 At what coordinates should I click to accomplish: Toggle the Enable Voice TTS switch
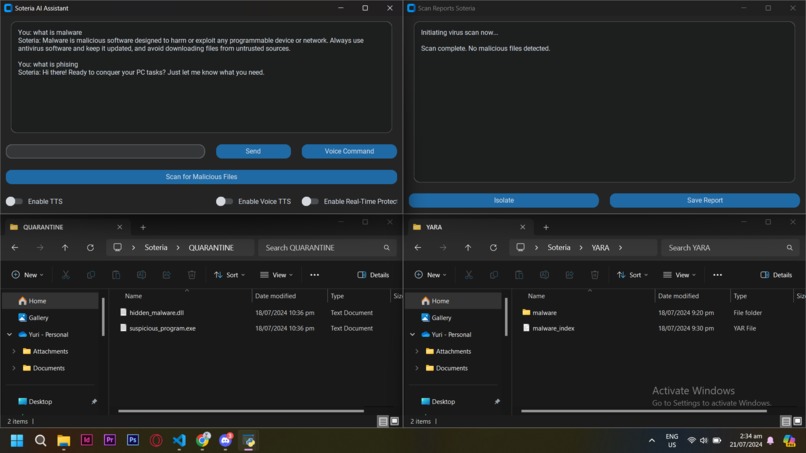click(x=224, y=202)
